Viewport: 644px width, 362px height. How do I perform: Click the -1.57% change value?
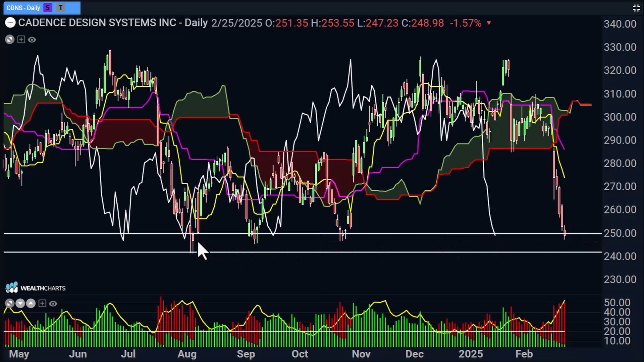[466, 23]
